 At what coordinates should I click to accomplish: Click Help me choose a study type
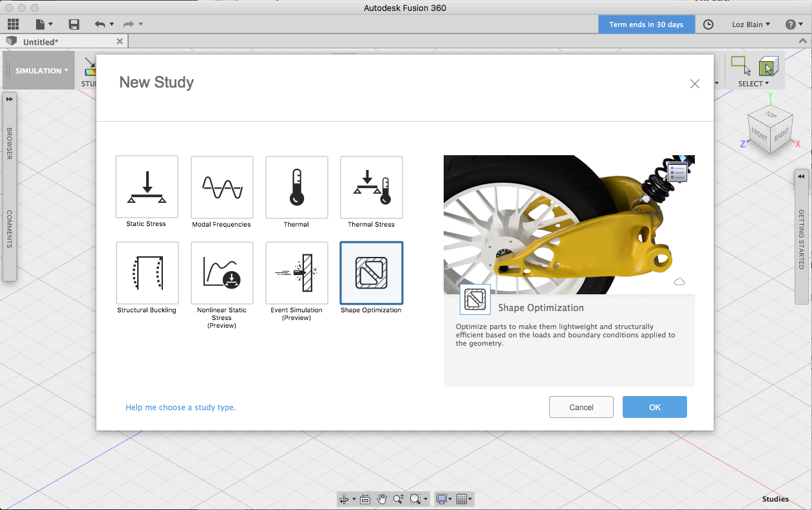(x=180, y=407)
